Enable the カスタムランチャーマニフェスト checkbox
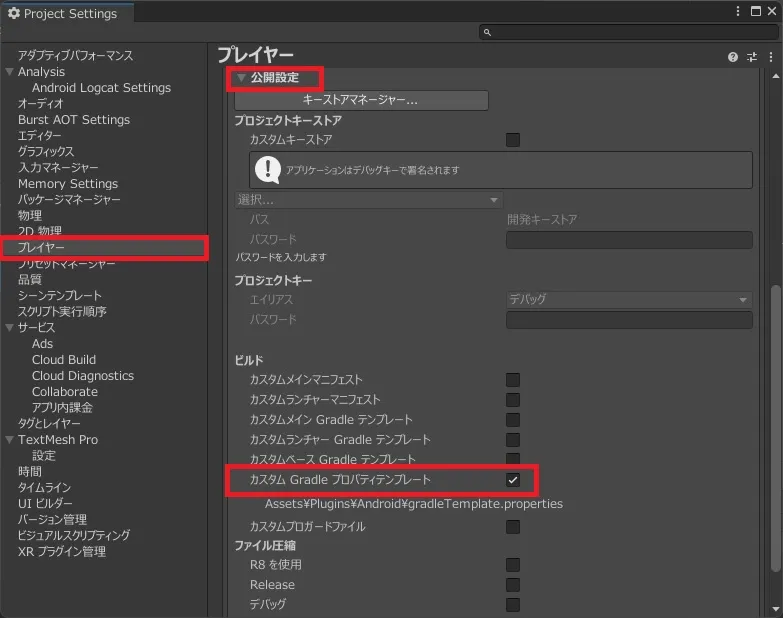The width and height of the screenshot is (783, 618). 513,400
